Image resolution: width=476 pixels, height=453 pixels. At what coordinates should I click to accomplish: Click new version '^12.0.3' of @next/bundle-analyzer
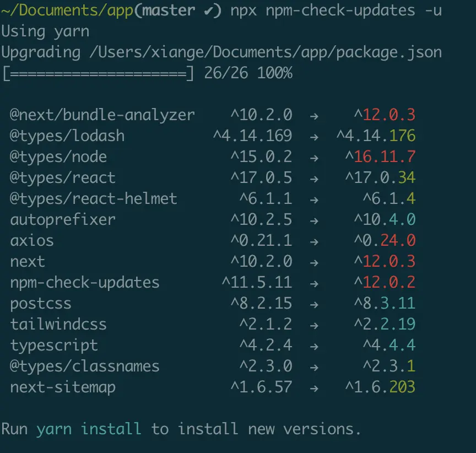pyautogui.click(x=385, y=115)
